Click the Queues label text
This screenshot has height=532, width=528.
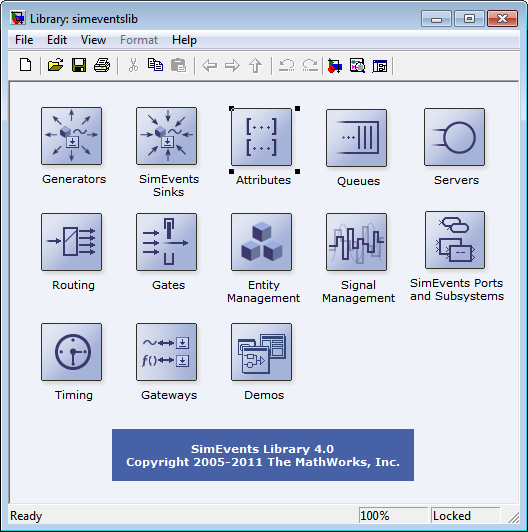[358, 181]
